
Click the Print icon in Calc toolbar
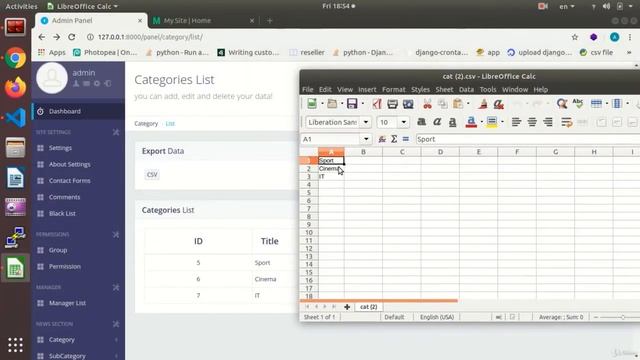pos(392,104)
